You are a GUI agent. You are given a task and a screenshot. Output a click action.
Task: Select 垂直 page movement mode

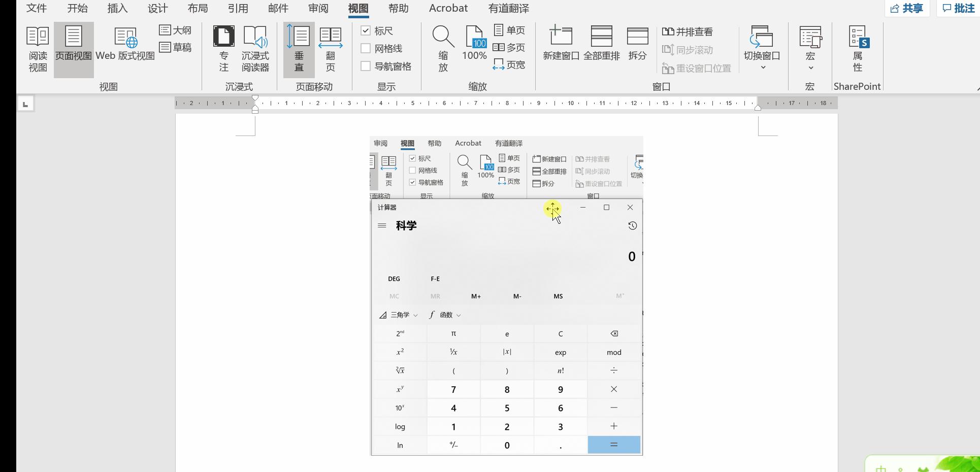point(299,48)
